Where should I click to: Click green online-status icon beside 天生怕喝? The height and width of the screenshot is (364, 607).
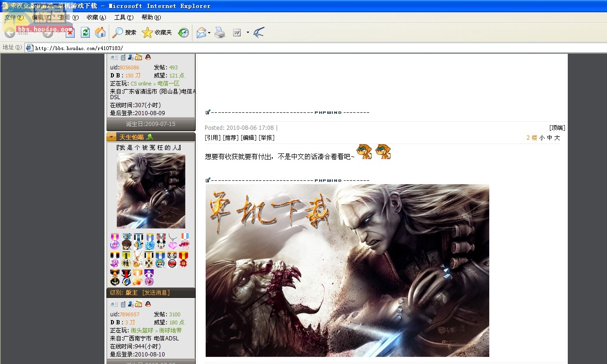coord(150,137)
